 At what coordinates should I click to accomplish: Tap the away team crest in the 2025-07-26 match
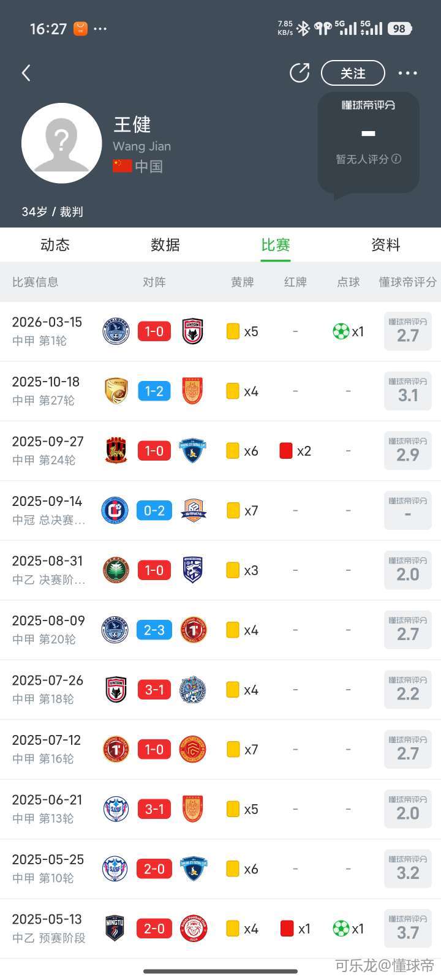(192, 690)
